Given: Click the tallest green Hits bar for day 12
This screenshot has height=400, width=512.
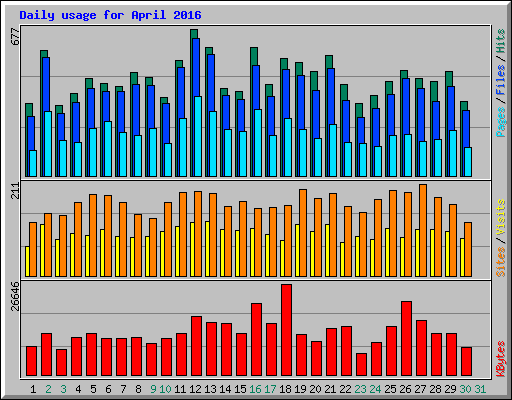Looking at the screenshot, I should [x=194, y=34].
